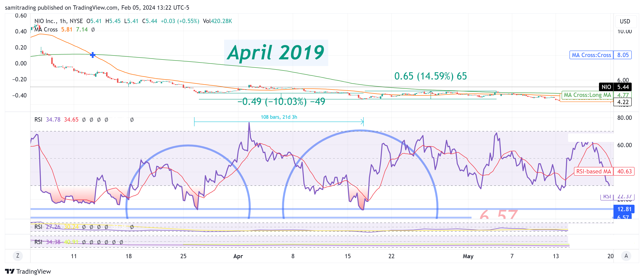Click the '22' date axis label

tap(391, 256)
